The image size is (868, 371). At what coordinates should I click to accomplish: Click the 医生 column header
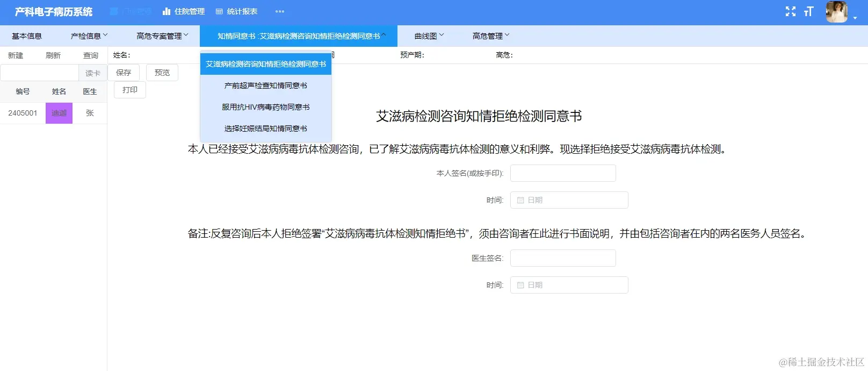coord(90,91)
